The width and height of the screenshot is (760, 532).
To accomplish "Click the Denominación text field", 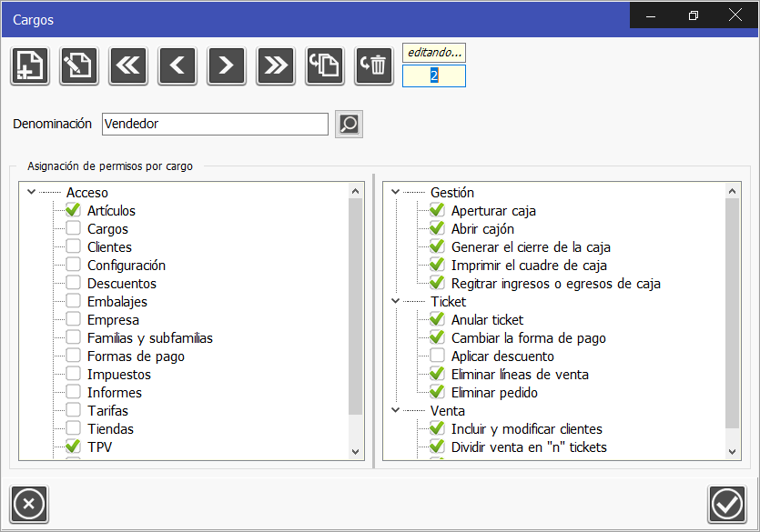I will [x=215, y=124].
